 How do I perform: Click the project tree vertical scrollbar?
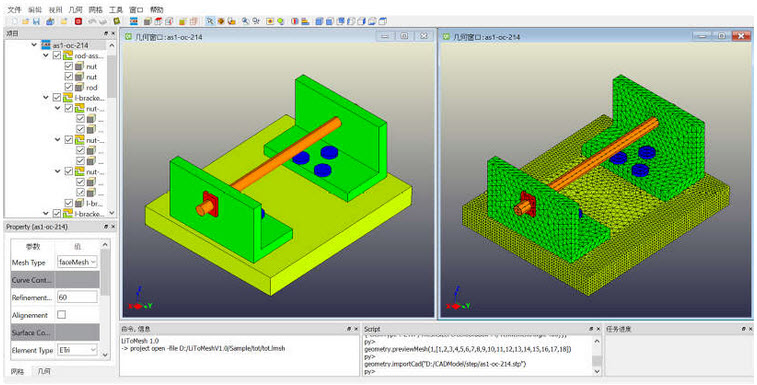pyautogui.click(x=112, y=77)
